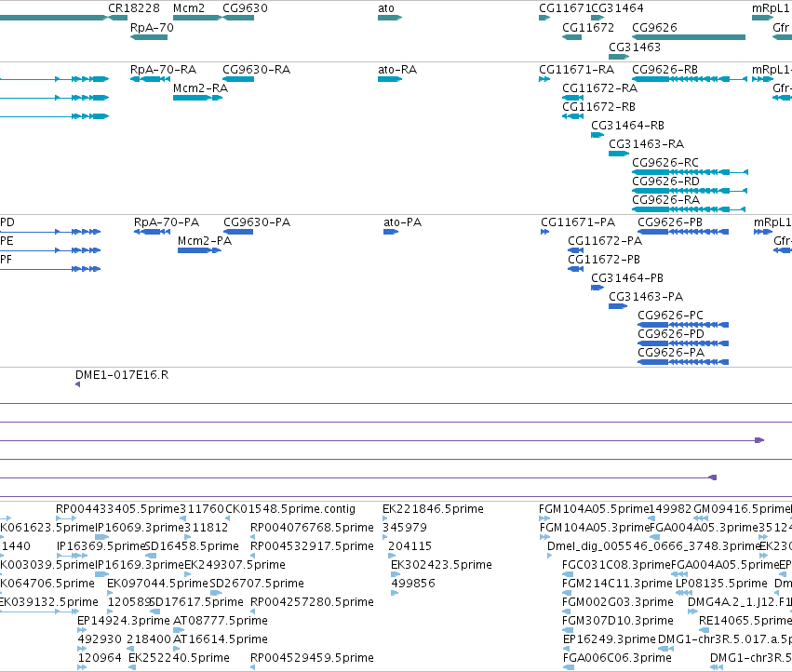This screenshot has width=792, height=672.
Task: Select the CG31463-RA transcript label
Action: click(x=646, y=144)
